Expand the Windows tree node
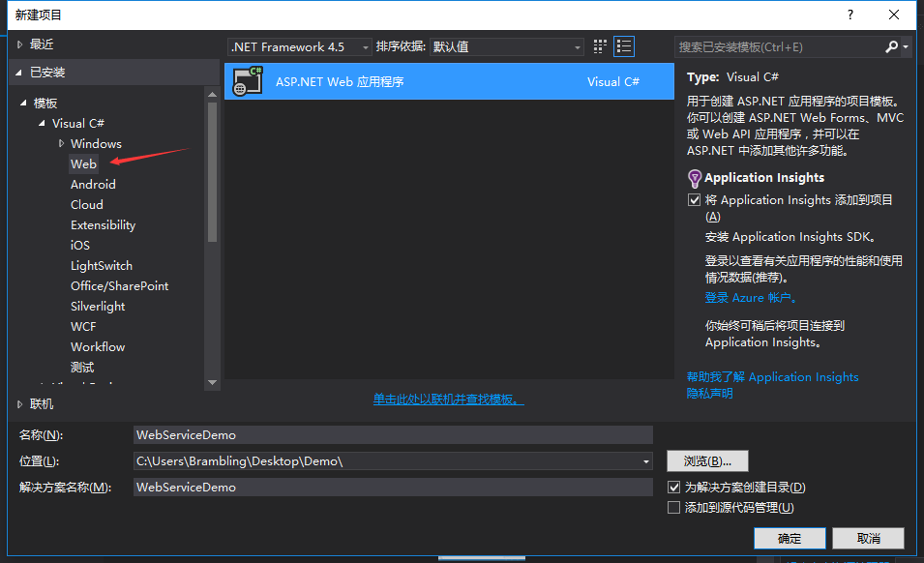This screenshot has height=563, width=924. [x=62, y=143]
